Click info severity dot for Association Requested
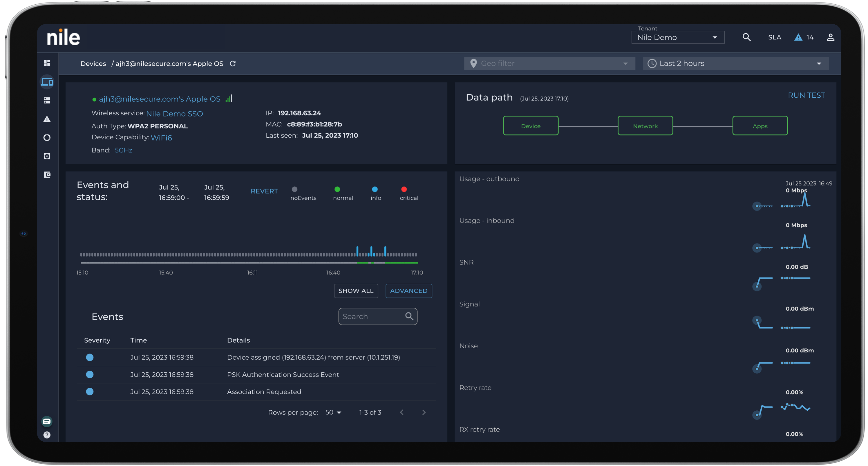 (x=90, y=391)
